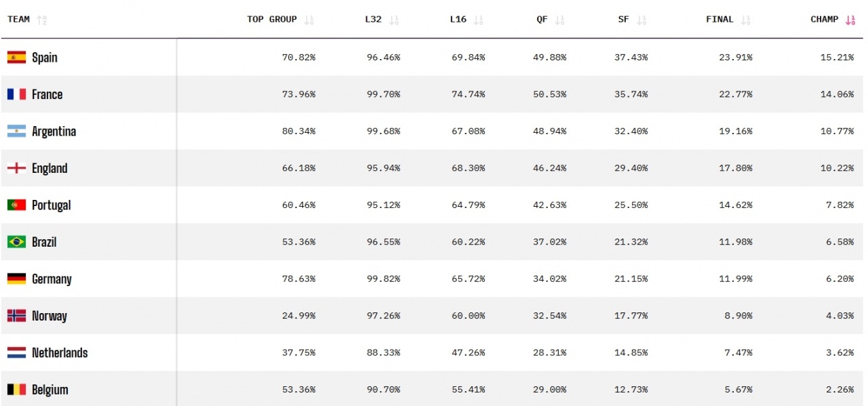Sort the table by the L32 arrows icon
This screenshot has height=406, width=868.
[394, 20]
